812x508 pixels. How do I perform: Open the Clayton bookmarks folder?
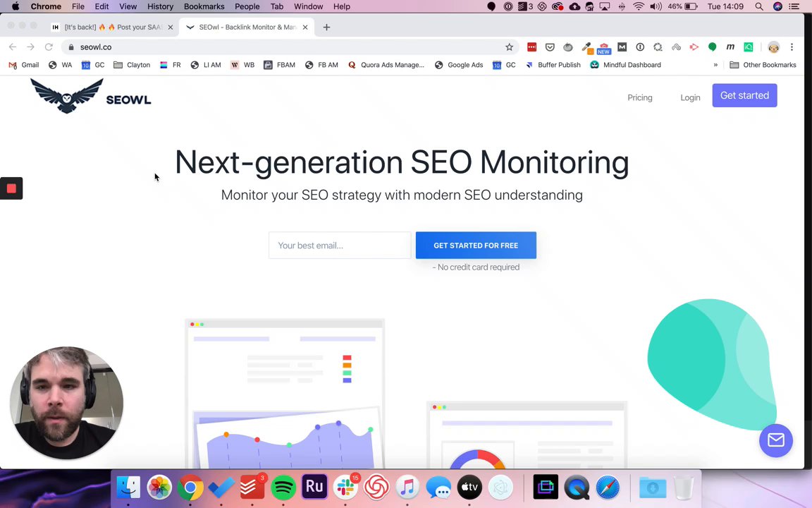click(x=132, y=65)
